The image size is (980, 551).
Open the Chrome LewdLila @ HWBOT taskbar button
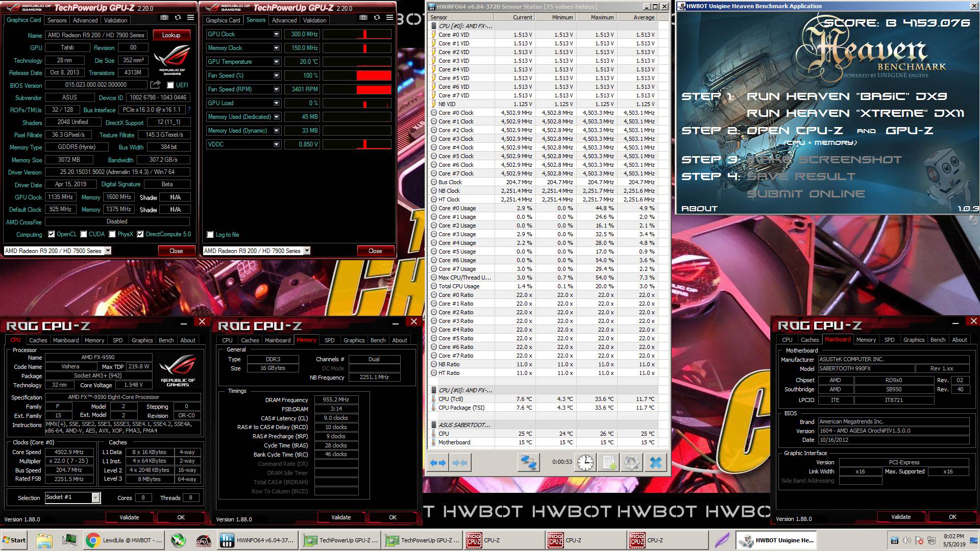125,540
